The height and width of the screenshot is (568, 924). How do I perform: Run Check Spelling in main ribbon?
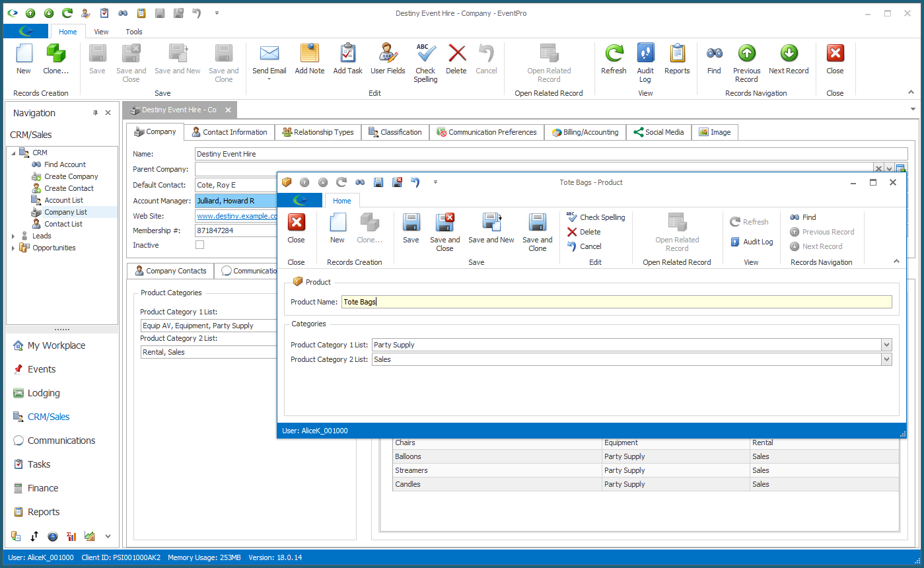[425, 63]
